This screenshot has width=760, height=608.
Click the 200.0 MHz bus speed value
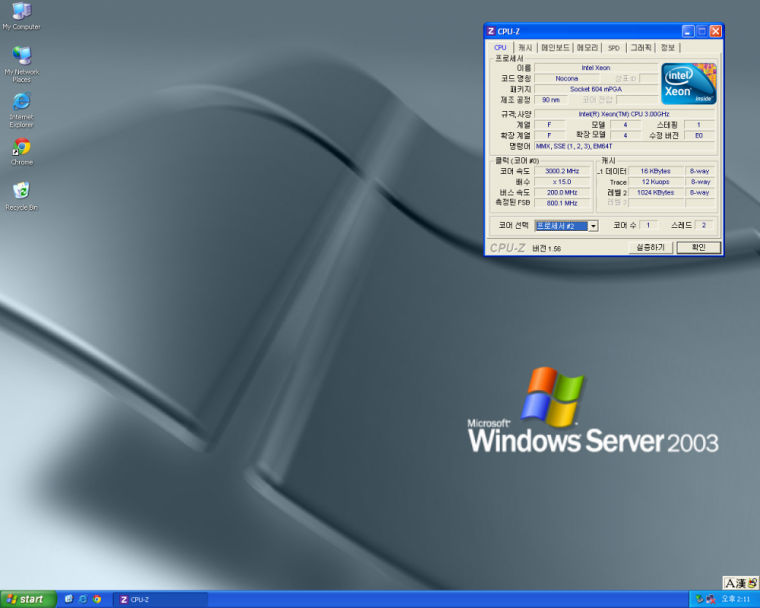(x=562, y=192)
